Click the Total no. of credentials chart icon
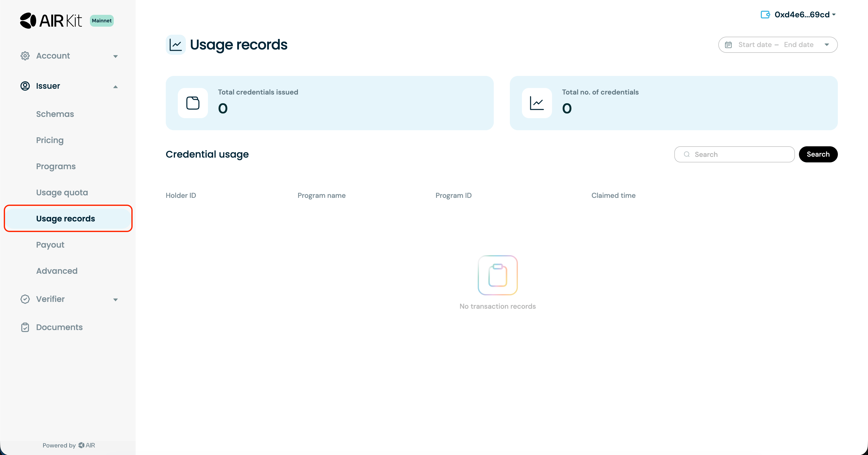The image size is (868, 455). pyautogui.click(x=537, y=103)
